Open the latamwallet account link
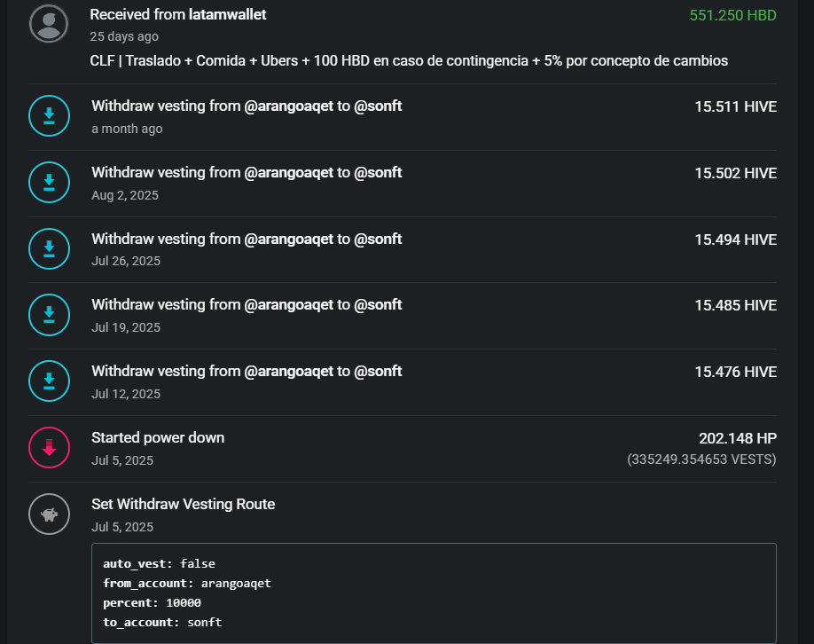Screen dimensions: 814x644 pyautogui.click(x=227, y=14)
